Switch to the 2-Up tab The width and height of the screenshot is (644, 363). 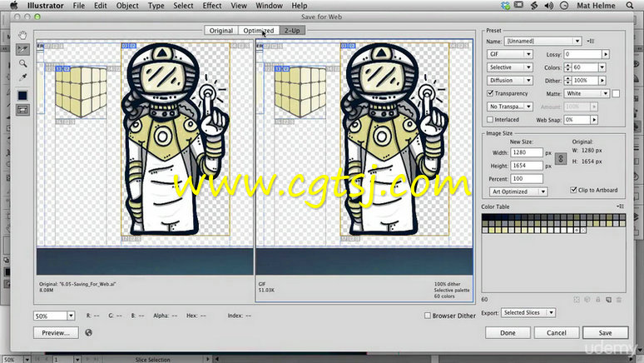coord(292,31)
